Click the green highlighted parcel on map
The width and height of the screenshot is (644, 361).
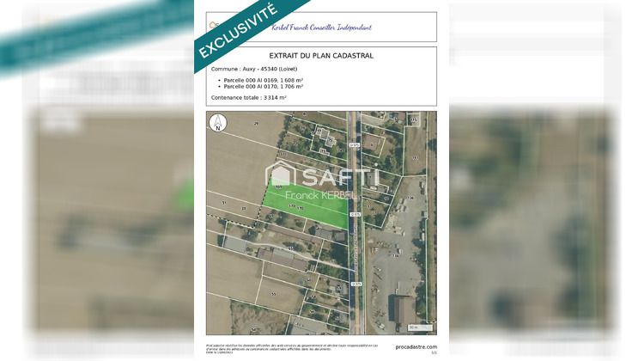coord(306,205)
